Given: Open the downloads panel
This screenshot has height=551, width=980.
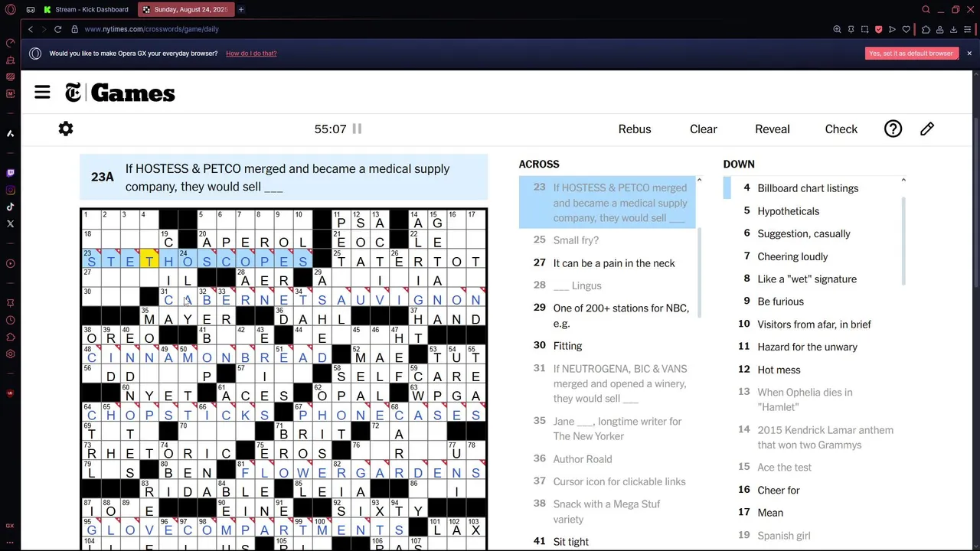Looking at the screenshot, I should [x=953, y=29].
